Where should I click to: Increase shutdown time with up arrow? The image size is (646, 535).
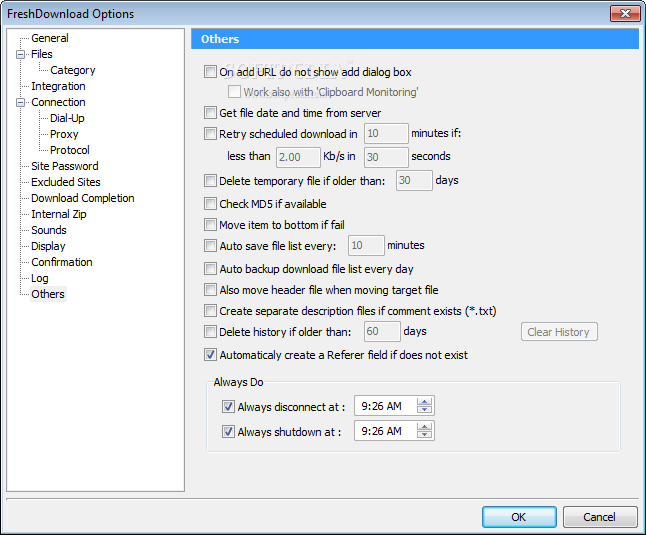coord(424,427)
